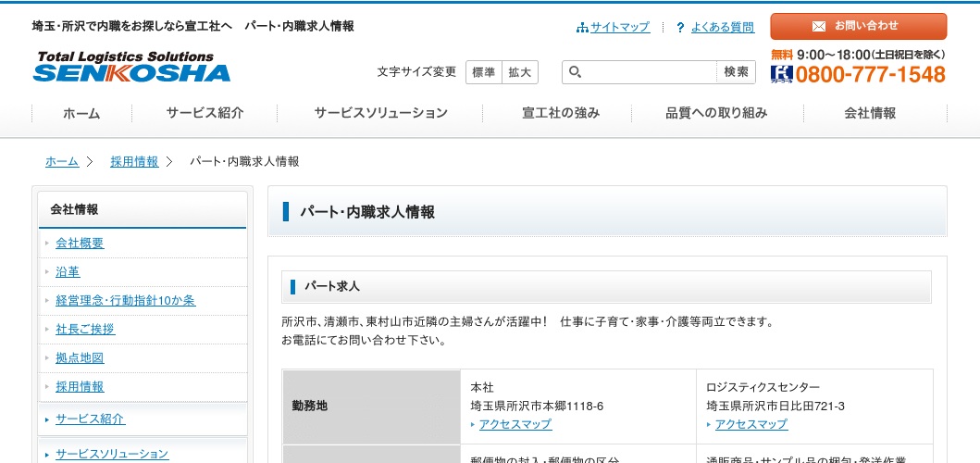Click the magnifying glass search icon
The image size is (980, 463).
coord(575,72)
